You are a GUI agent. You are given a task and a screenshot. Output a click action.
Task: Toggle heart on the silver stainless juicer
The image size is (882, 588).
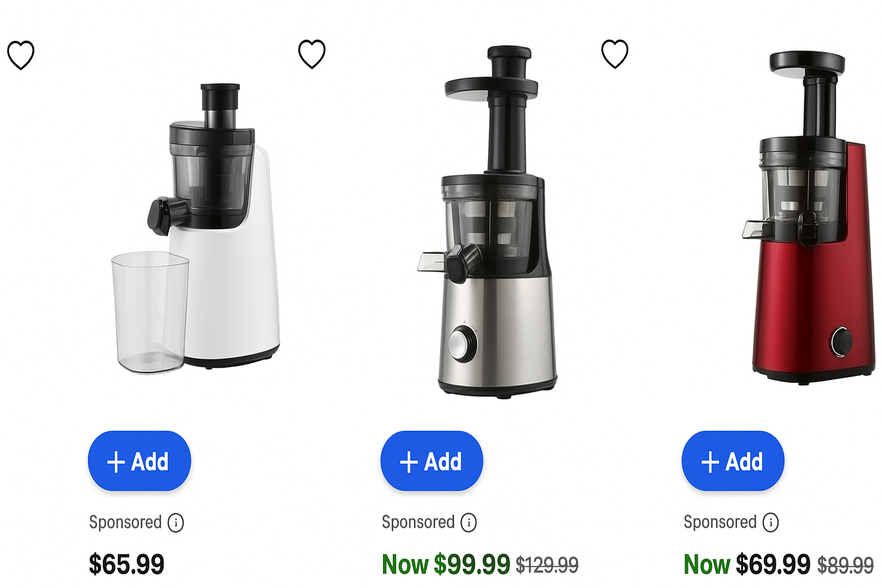coord(312,54)
